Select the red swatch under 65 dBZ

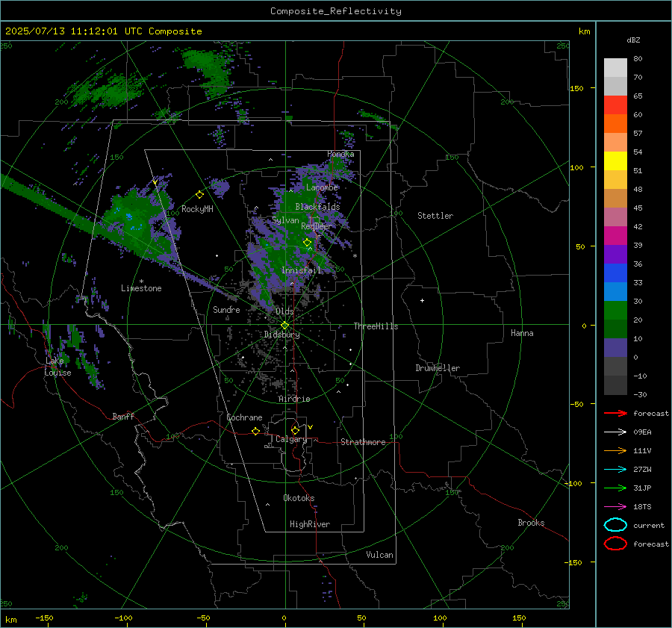[615, 105]
